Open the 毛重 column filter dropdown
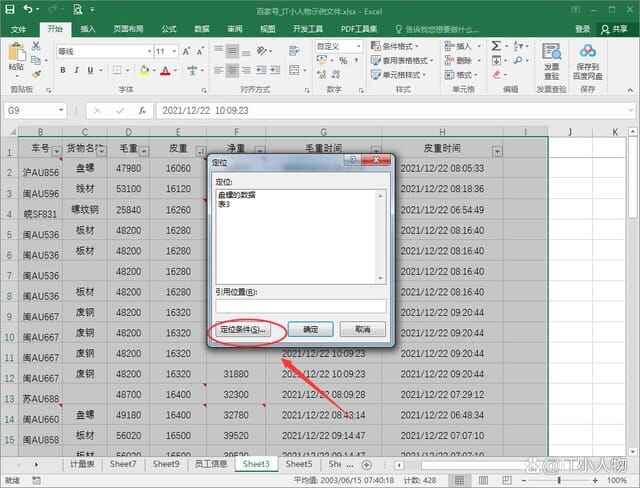640x488 pixels. click(x=142, y=151)
